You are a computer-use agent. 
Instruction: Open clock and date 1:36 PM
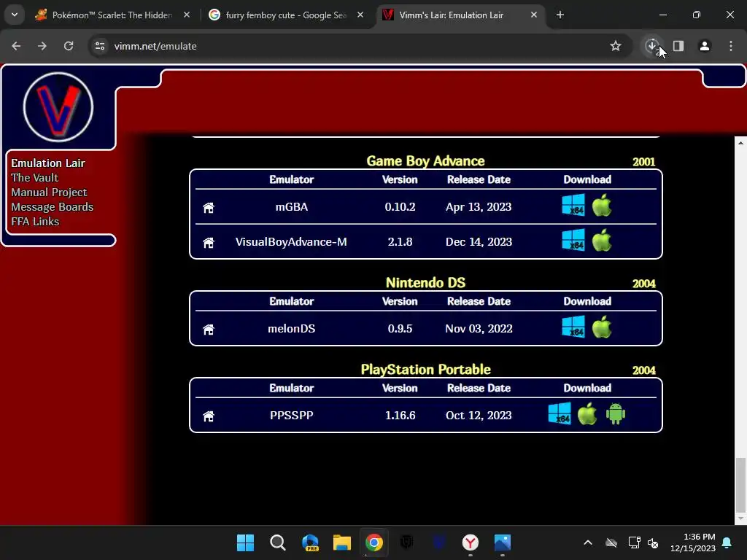pyautogui.click(x=693, y=542)
